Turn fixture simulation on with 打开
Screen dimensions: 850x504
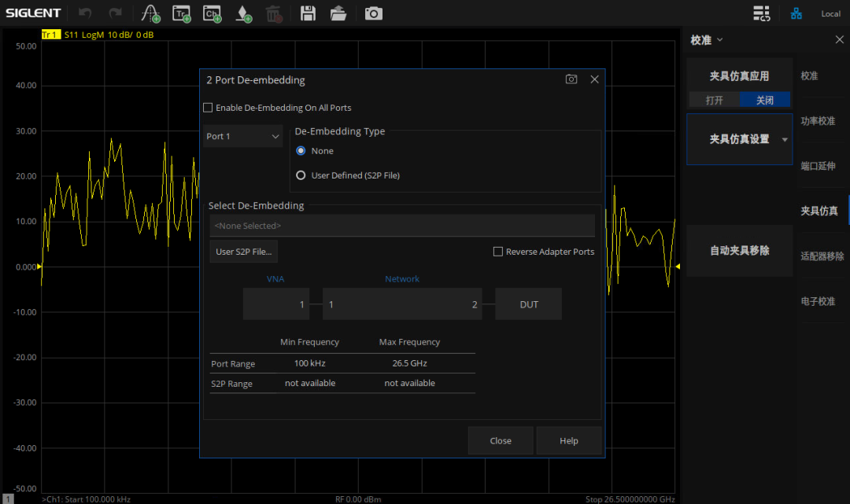(714, 100)
